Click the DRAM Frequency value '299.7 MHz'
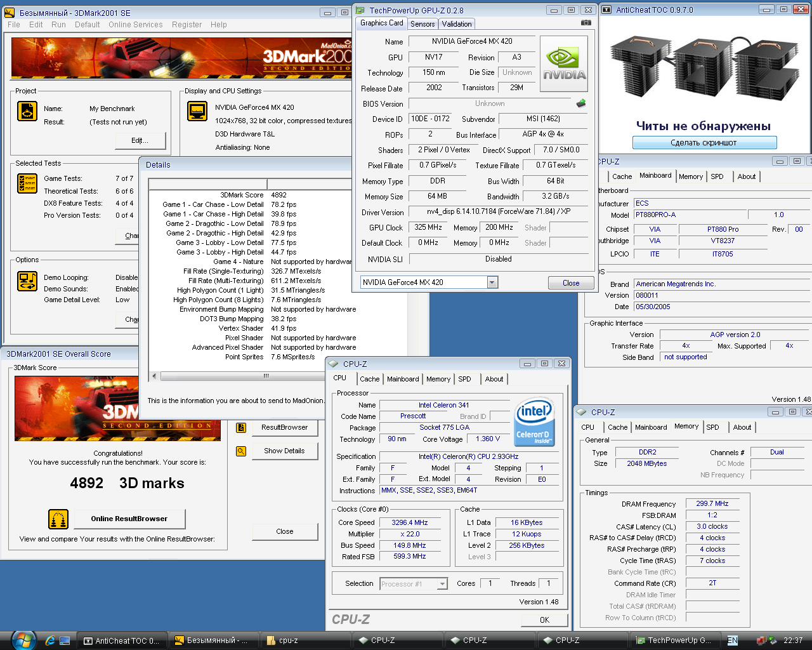The image size is (812, 650). (712, 503)
